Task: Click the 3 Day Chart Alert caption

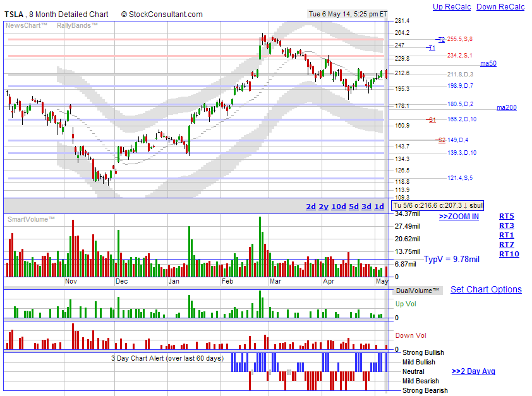Action: tap(167, 358)
